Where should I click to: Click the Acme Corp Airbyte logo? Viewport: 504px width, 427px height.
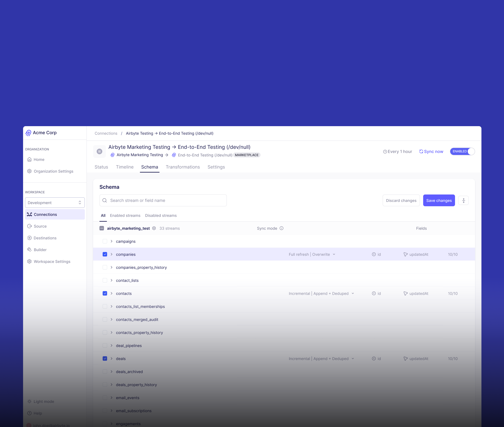(28, 133)
